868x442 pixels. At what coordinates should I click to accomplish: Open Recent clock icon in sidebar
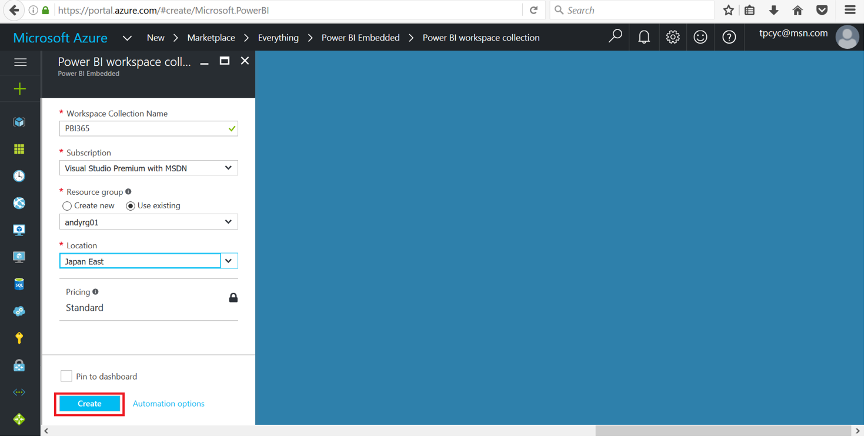pos(19,176)
